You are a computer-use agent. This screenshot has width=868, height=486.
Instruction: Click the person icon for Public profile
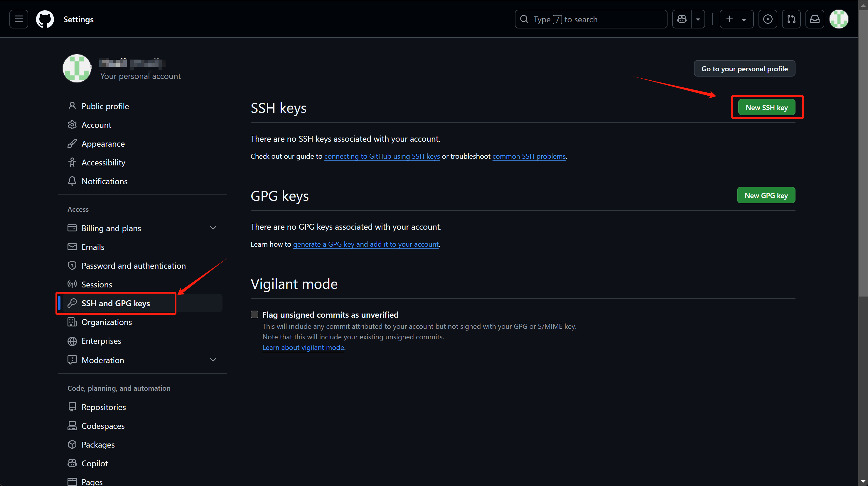tap(72, 106)
